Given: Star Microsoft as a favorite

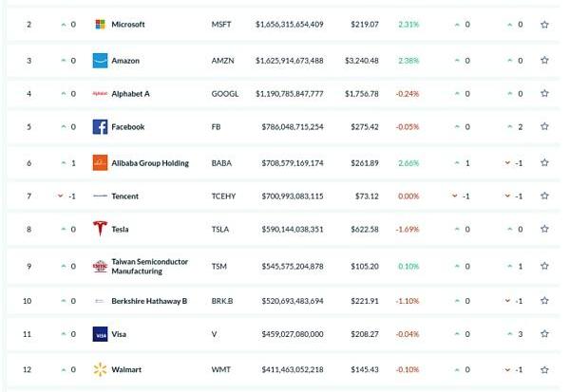Looking at the screenshot, I should pos(544,24).
